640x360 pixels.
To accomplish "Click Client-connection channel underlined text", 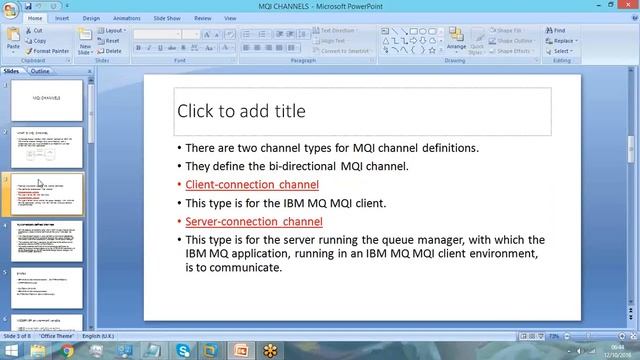I will point(252,184).
